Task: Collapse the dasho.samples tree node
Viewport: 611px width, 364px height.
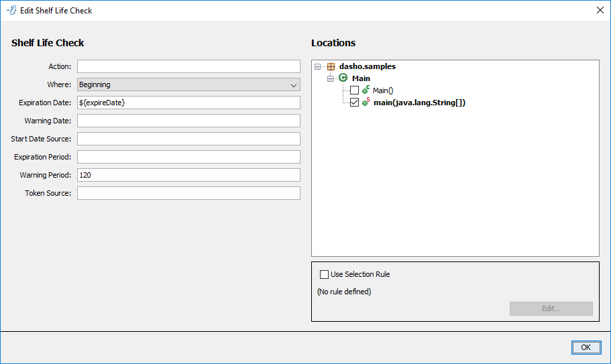Action: coord(319,66)
